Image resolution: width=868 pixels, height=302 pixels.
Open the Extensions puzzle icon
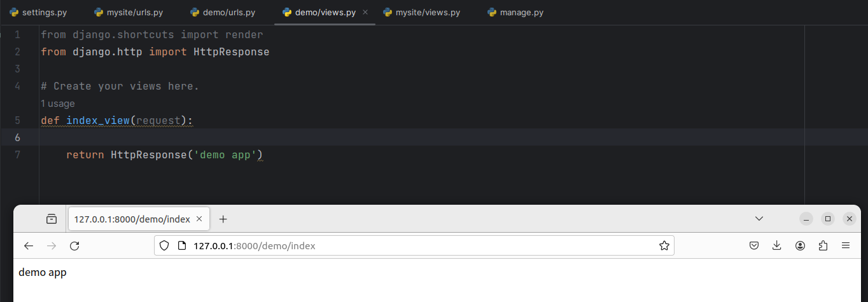click(x=823, y=246)
